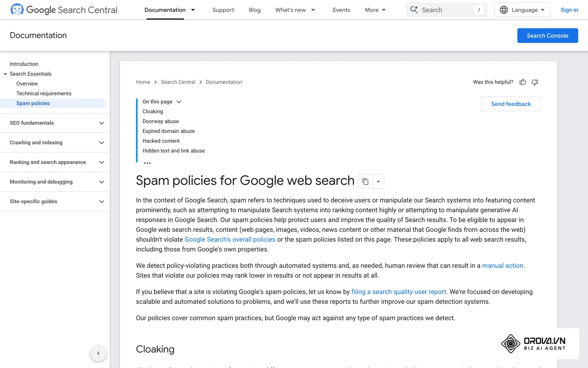
Task: Go to the Blog tab
Action: (255, 10)
